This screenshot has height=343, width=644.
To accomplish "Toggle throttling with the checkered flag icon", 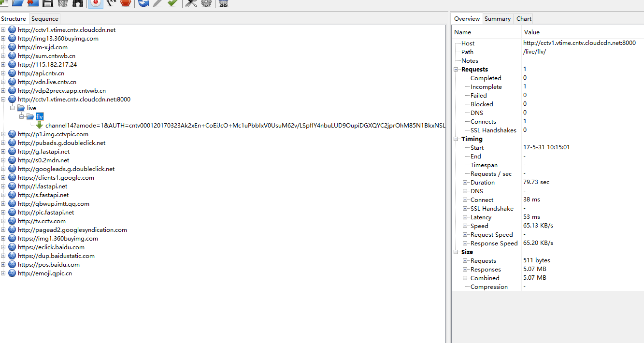I will point(111,3).
